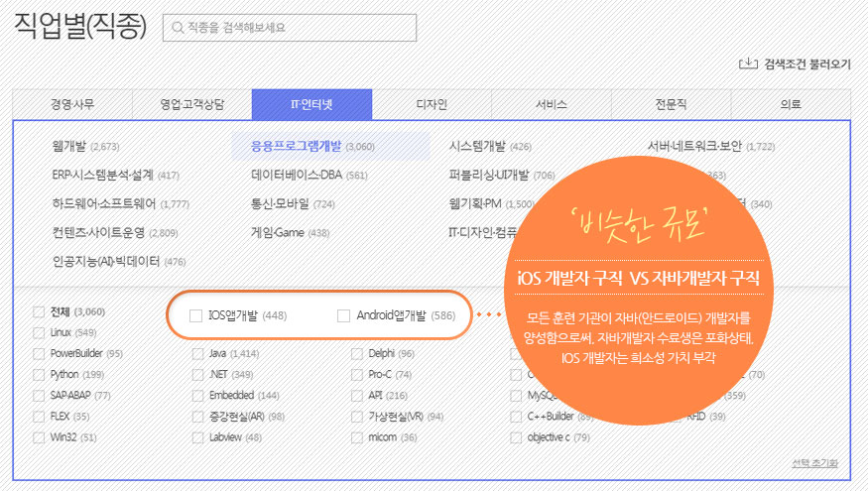Open the 디자인 tab
Screen dimensions: 868x491
[432, 104]
